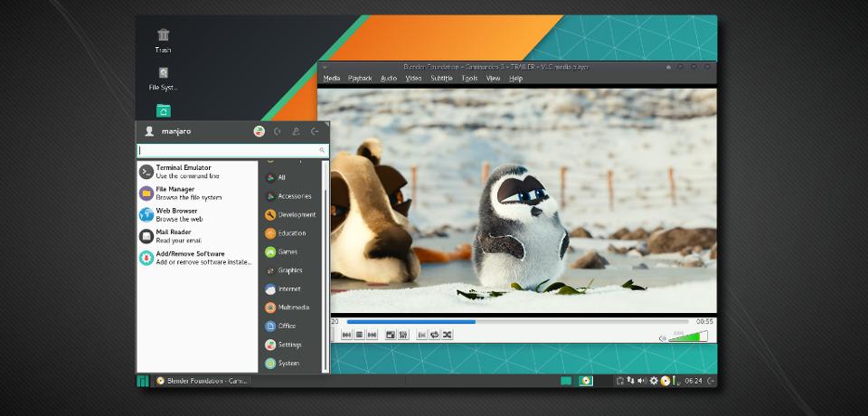
Task: Click the 06:24 panel clock
Action: 693,381
